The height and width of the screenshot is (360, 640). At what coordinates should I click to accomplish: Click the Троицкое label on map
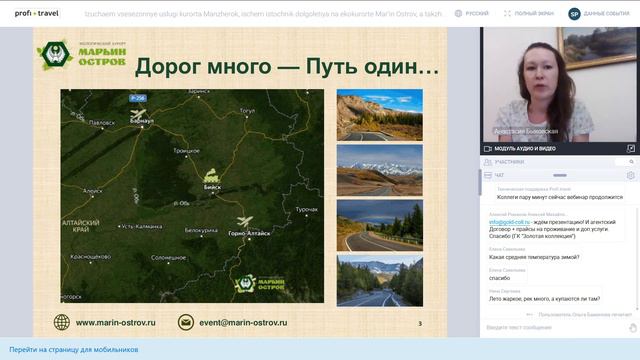click(x=187, y=151)
